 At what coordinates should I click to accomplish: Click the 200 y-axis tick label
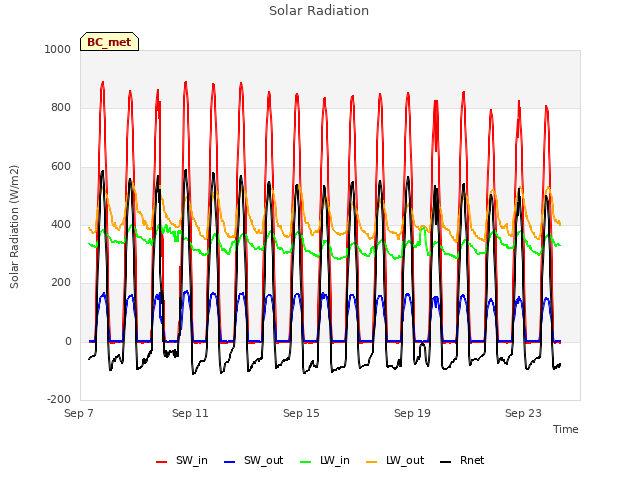[61, 282]
